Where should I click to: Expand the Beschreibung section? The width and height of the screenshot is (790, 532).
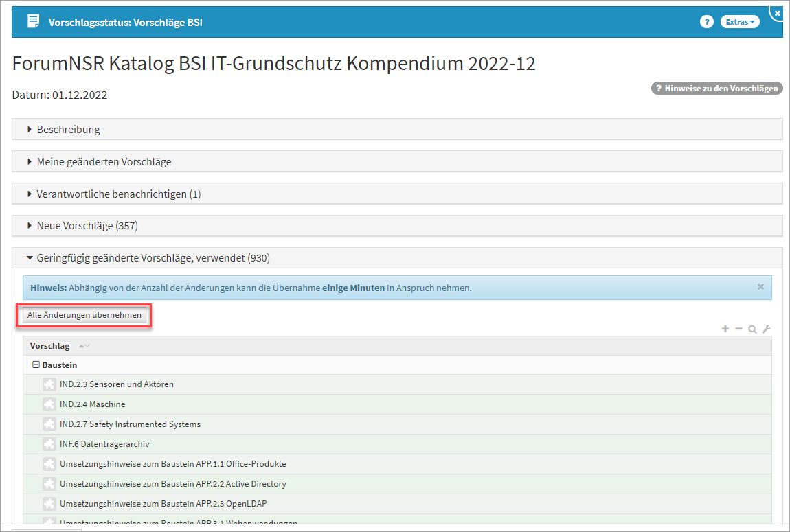point(68,129)
